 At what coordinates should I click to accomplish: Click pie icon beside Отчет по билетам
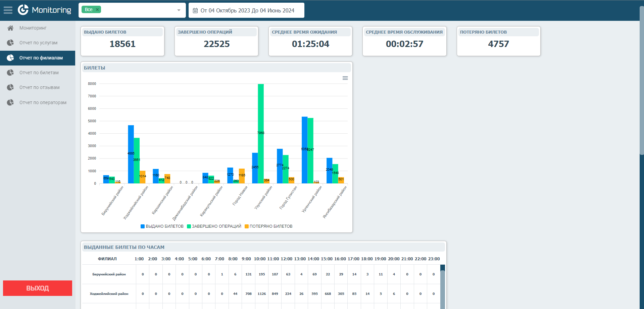(10, 73)
